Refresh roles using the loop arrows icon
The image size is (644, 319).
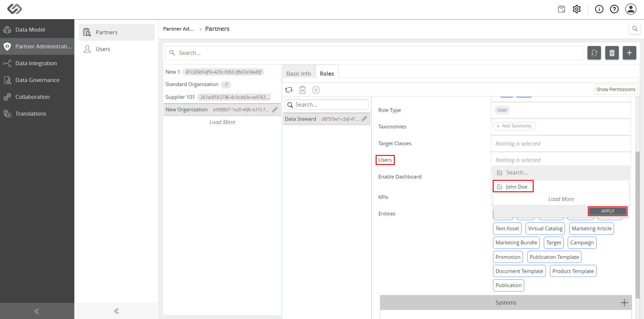pos(289,90)
